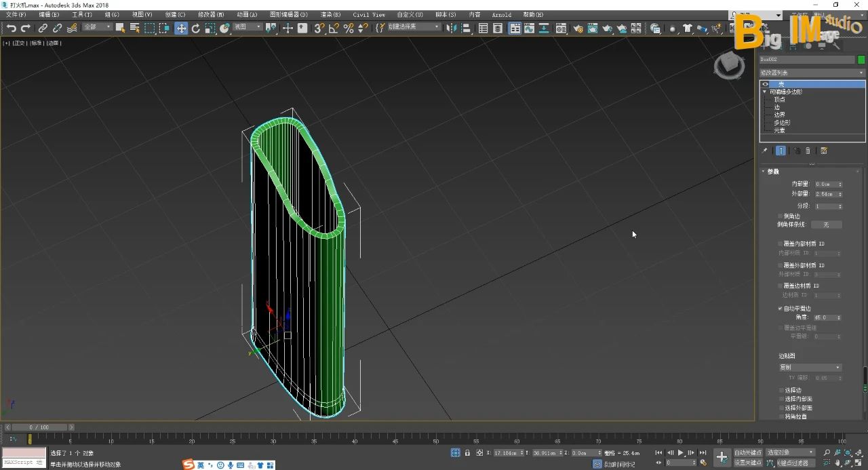Activate the Select and Rotate tool

pos(196,28)
